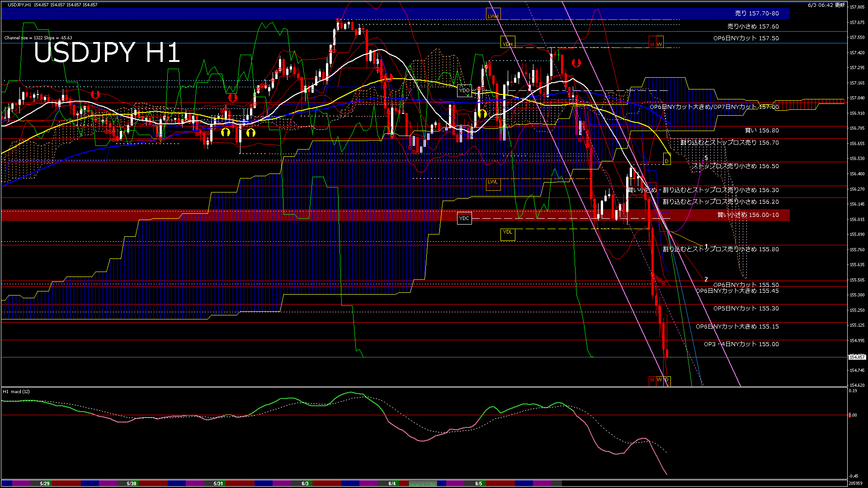Viewport: 868px width, 488px height.
Task: Select the 買い小さめ 156.00-10 red zone label
Action: pyautogui.click(x=748, y=215)
